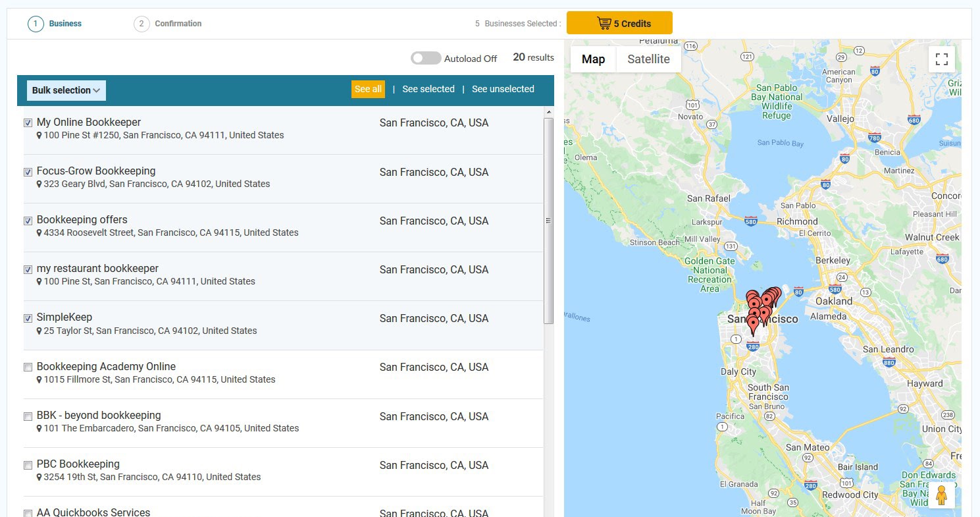The image size is (980, 517).
Task: Go to Confirmation step label
Action: point(178,24)
